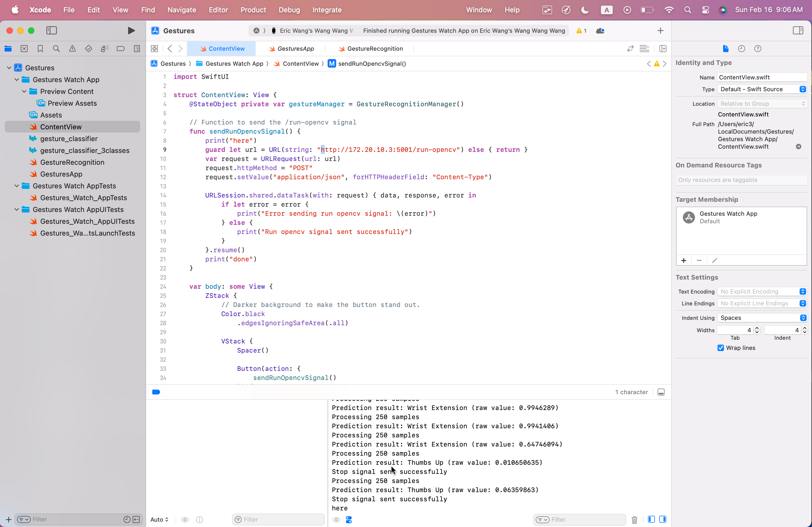Show the Breakpoint navigator

121,49
